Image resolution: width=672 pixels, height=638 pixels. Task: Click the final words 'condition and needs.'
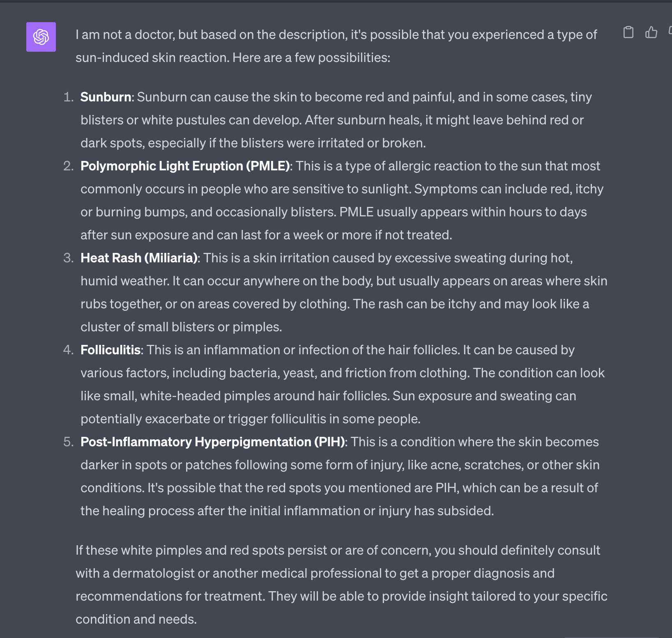136,619
